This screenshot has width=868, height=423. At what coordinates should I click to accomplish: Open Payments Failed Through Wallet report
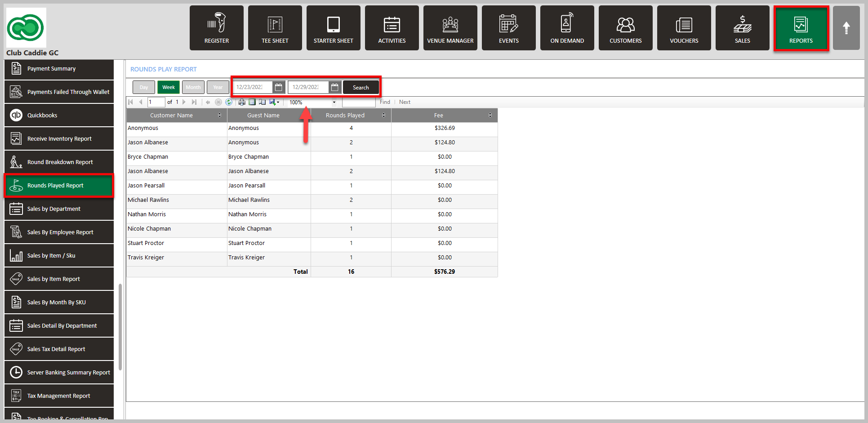click(59, 92)
